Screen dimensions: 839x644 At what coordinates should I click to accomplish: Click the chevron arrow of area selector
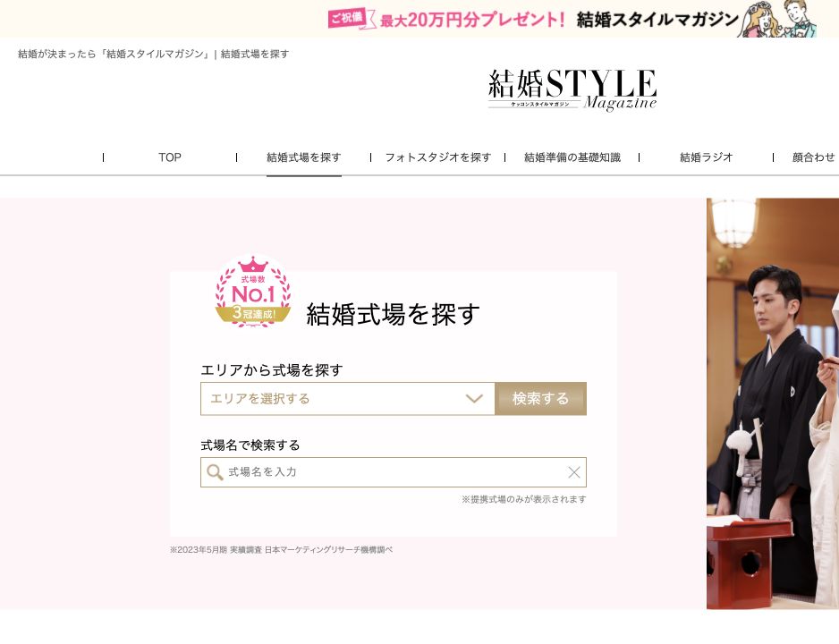(x=474, y=399)
